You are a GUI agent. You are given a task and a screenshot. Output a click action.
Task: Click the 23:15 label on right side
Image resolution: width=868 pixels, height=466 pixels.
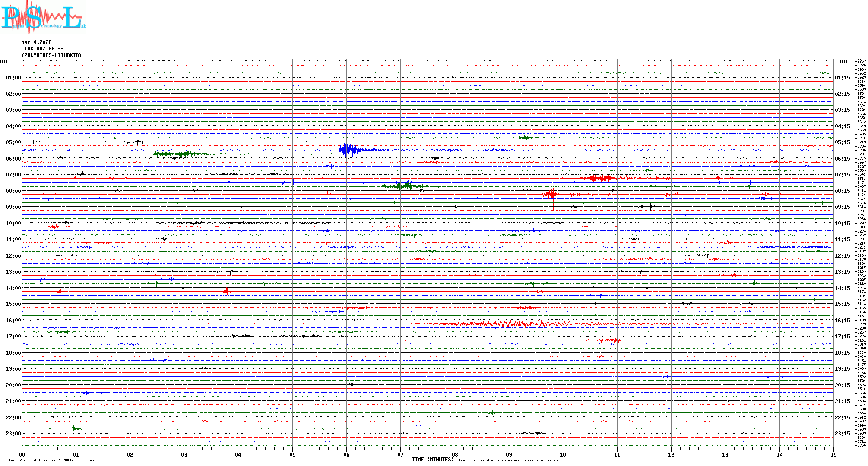tap(842, 434)
